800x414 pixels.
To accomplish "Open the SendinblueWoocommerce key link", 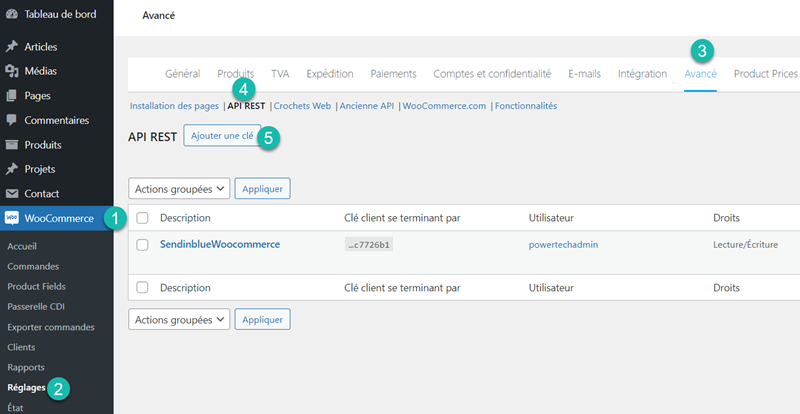I will click(x=220, y=244).
